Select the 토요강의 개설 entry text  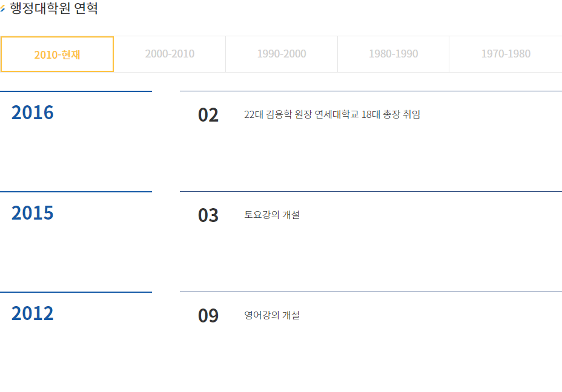[x=272, y=215]
